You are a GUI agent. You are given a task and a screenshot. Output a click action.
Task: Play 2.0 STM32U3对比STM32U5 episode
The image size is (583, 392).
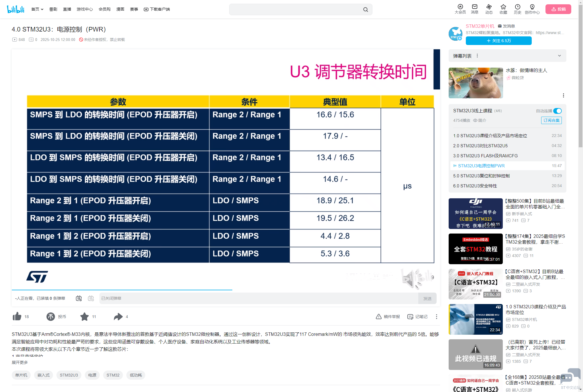(x=507, y=146)
